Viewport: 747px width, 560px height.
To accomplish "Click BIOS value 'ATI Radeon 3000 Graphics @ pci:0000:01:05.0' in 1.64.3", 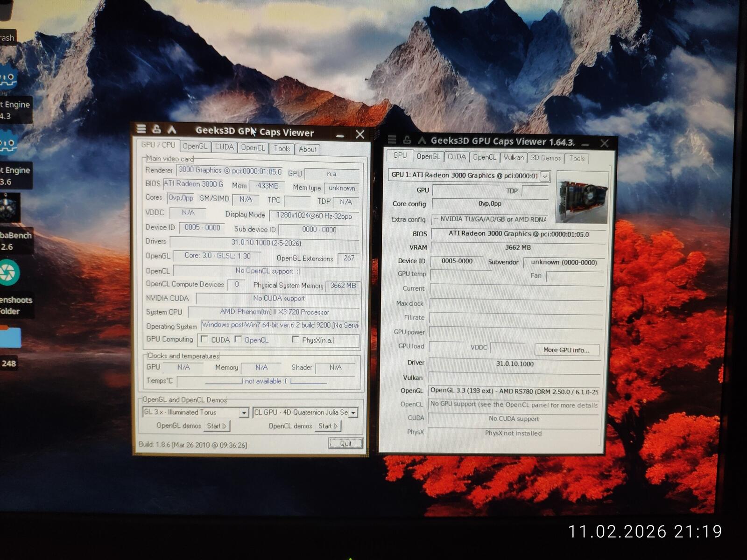I will (519, 234).
